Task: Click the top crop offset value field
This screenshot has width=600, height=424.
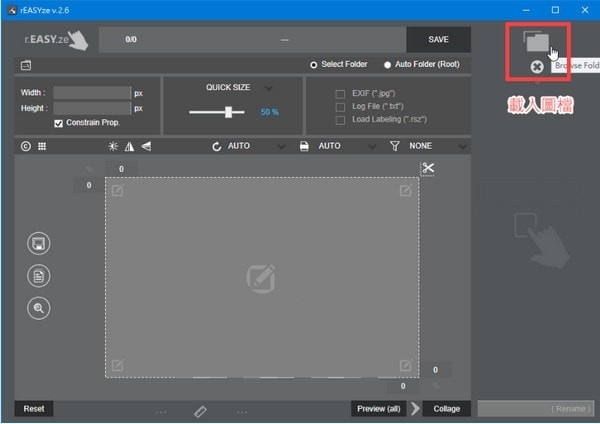Action: coord(121,169)
